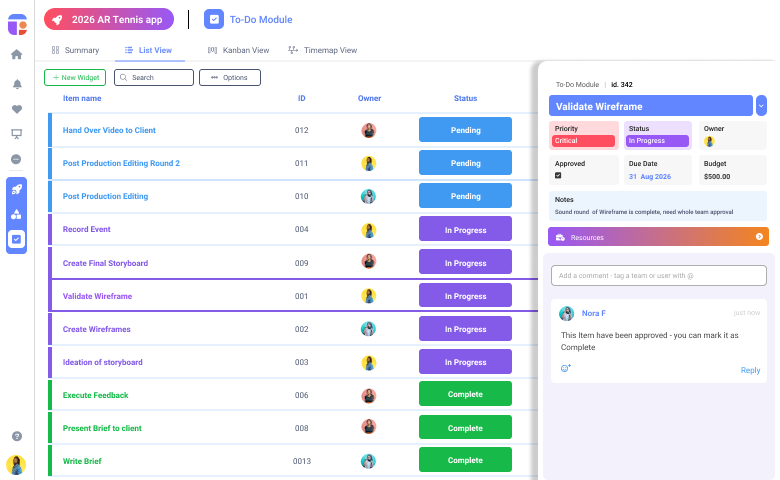The height and width of the screenshot is (480, 780).
Task: Click the help question mark icon
Action: pos(16,436)
